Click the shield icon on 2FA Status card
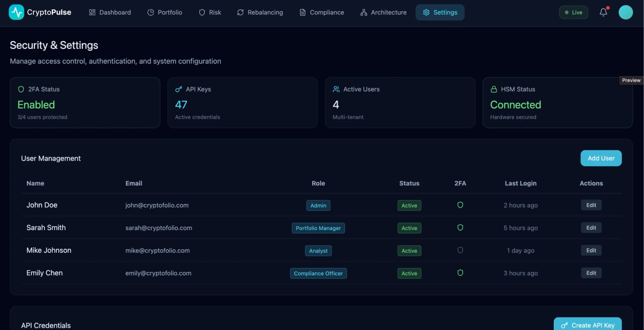644x330 pixels. click(21, 89)
